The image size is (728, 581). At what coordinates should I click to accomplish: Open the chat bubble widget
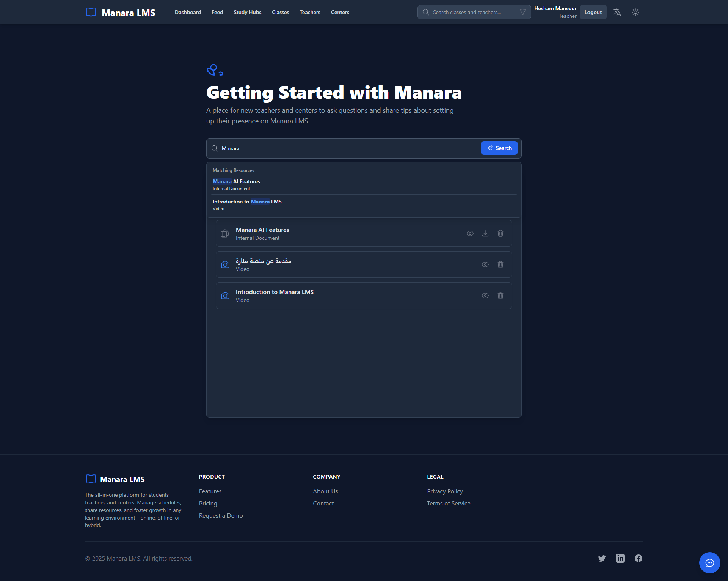tap(709, 562)
